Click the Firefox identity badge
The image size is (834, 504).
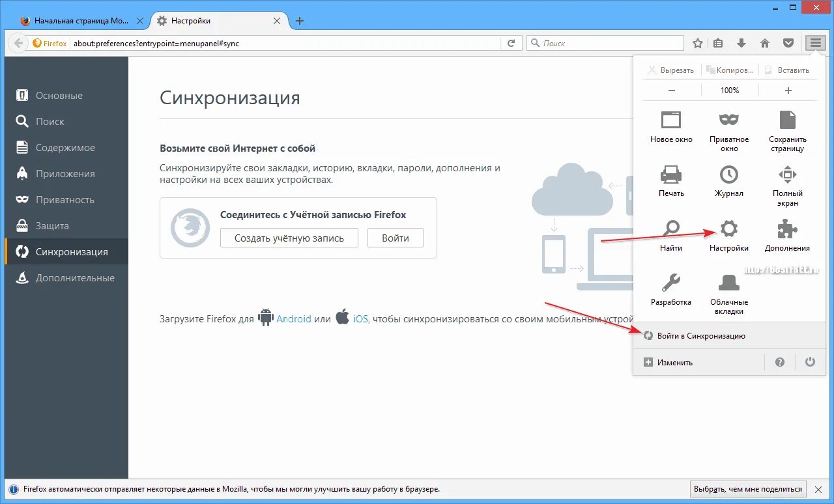50,44
